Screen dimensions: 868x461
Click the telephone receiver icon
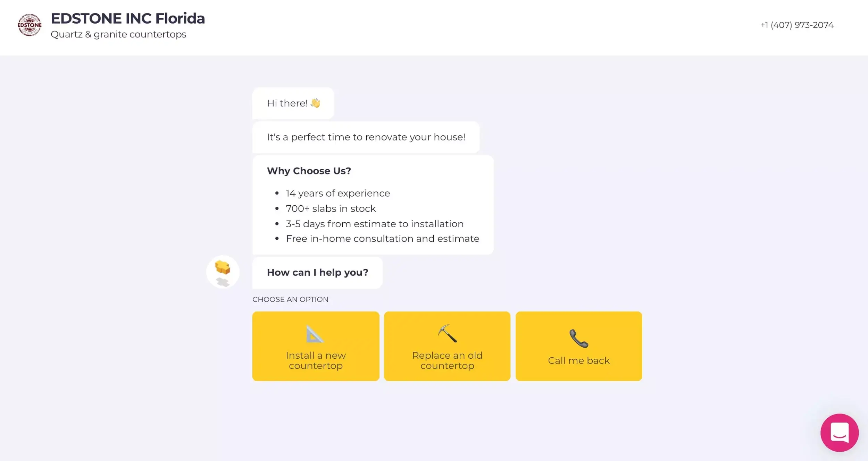[578, 338]
